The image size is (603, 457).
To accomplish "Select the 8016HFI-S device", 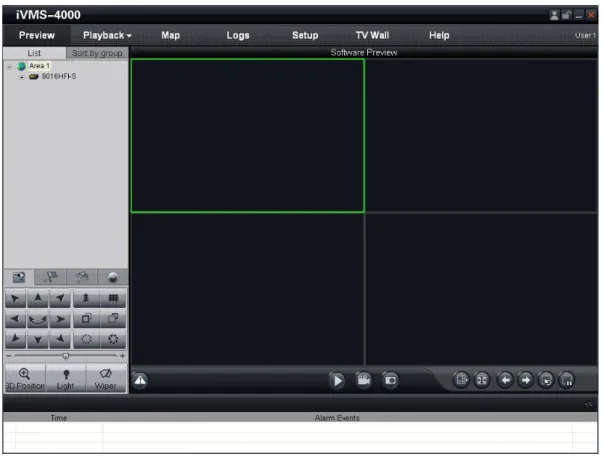I will click(x=59, y=76).
